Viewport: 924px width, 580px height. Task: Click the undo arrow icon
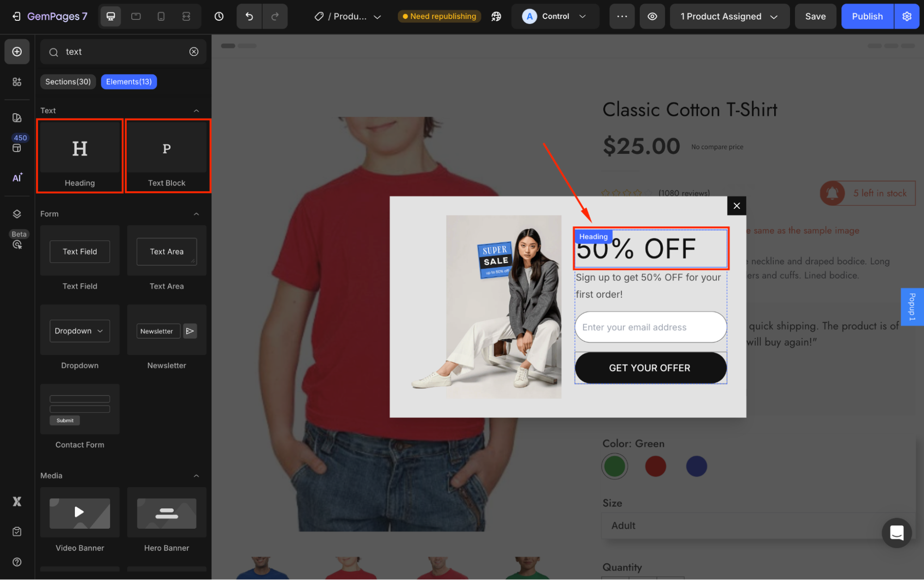click(249, 17)
